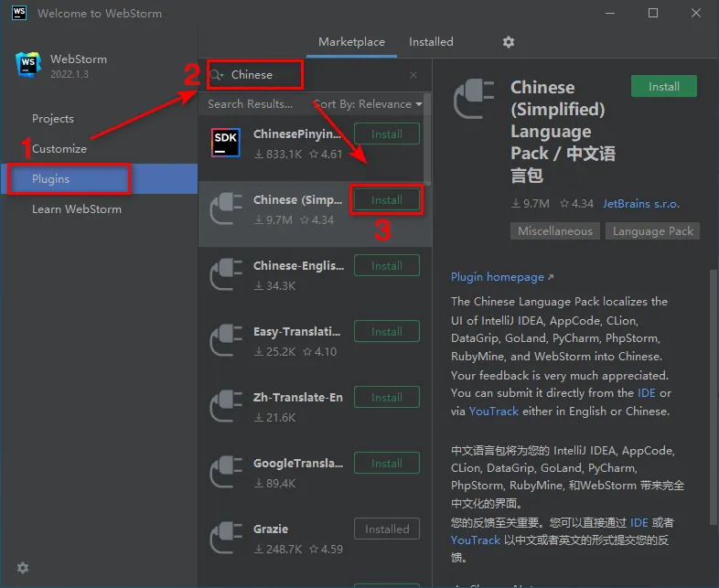
Task: Click the Chinese-Englis... plugin plug icon
Action: coord(226,274)
